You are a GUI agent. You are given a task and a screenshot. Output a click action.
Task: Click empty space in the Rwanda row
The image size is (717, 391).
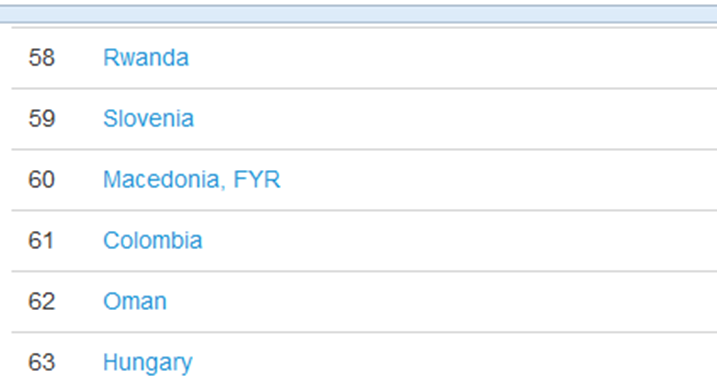(x=453, y=58)
